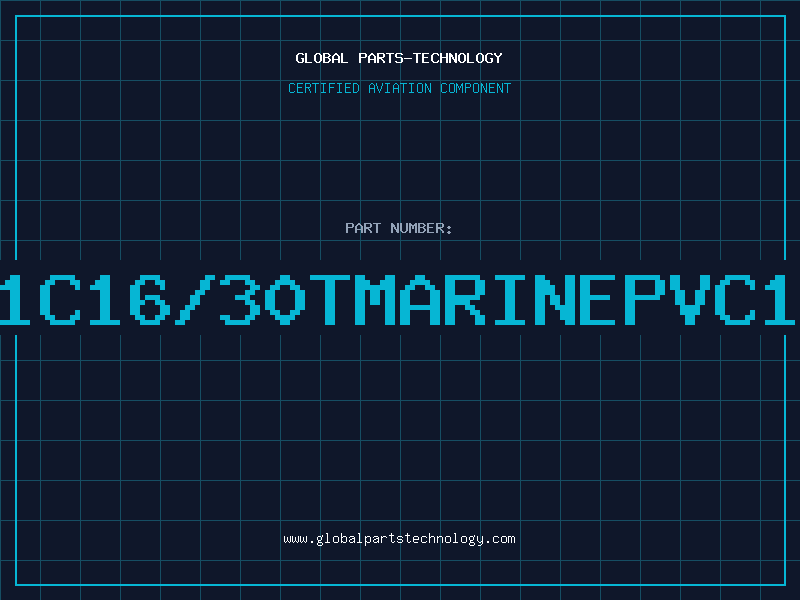Viewport: 800px width, 600px height.
Task: Click the GLOBAL PARTS-TECHNOLOGY title
Action: (399, 58)
